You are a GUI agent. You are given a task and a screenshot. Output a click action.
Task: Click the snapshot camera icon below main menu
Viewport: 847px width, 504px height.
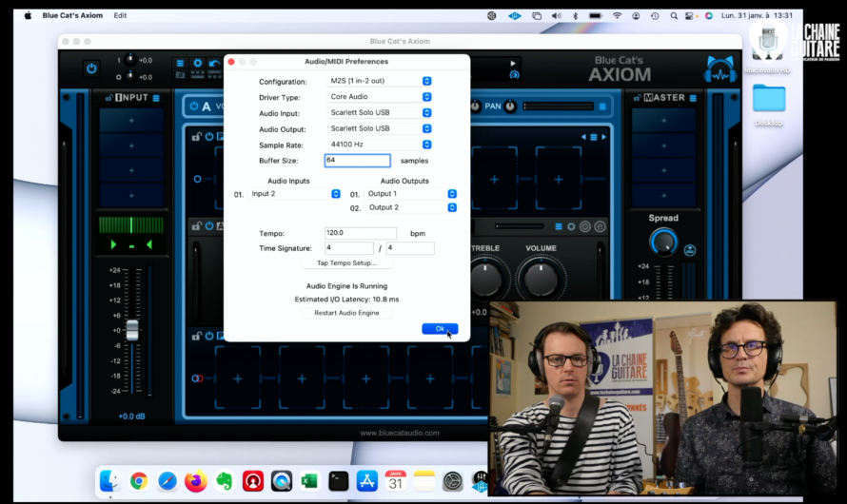(x=180, y=75)
